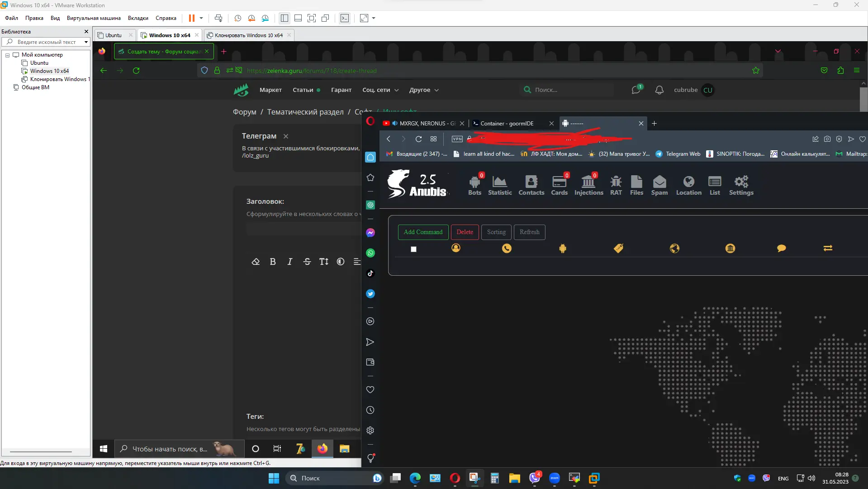The width and height of the screenshot is (868, 489).
Task: Open the Гарант link on forum
Action: [341, 90]
